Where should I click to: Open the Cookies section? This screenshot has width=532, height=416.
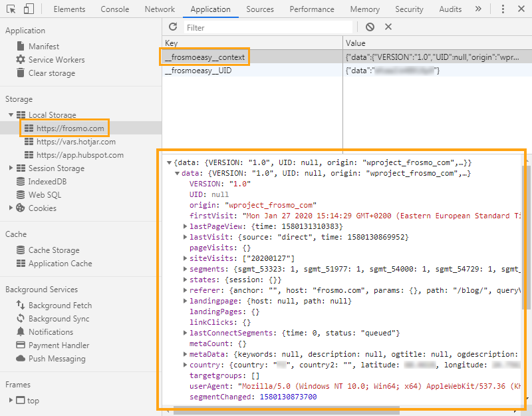41,208
